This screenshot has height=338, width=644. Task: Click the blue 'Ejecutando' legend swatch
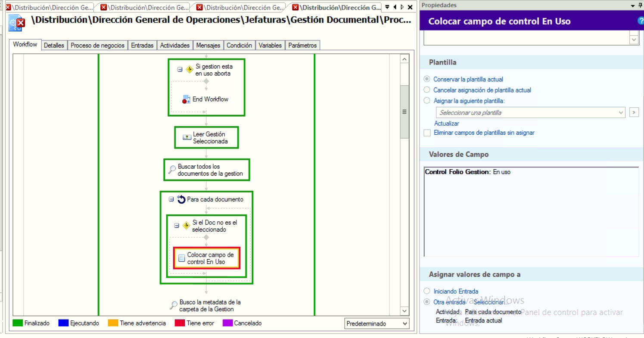(63, 323)
